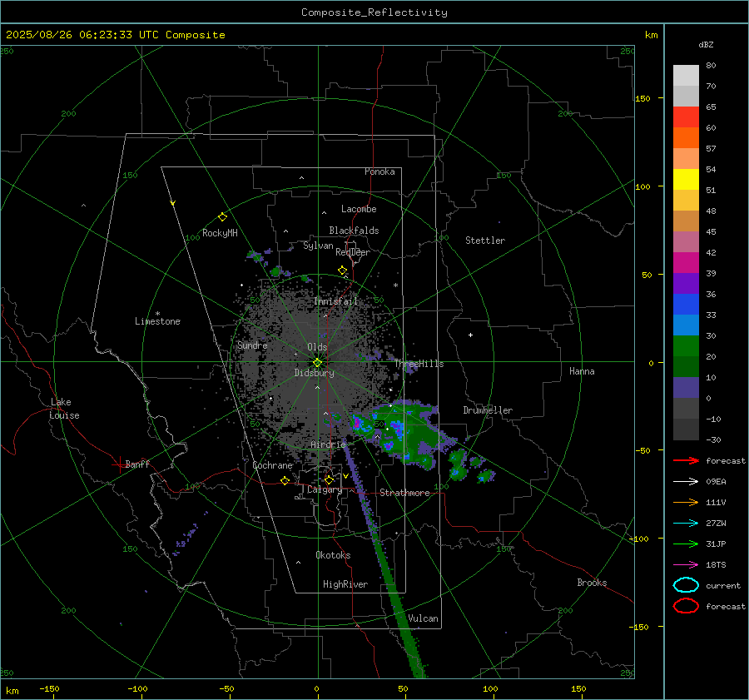The width and height of the screenshot is (749, 700).
Task: Click the HighRiver label
Action: 345,584
